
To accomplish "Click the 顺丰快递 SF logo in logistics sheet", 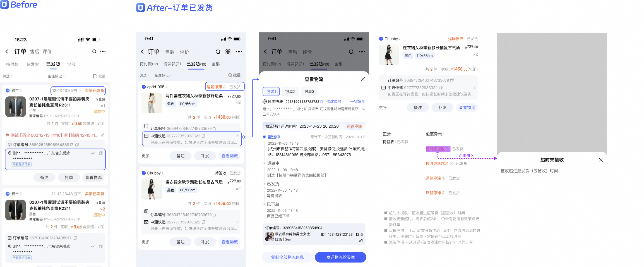I will (x=265, y=101).
